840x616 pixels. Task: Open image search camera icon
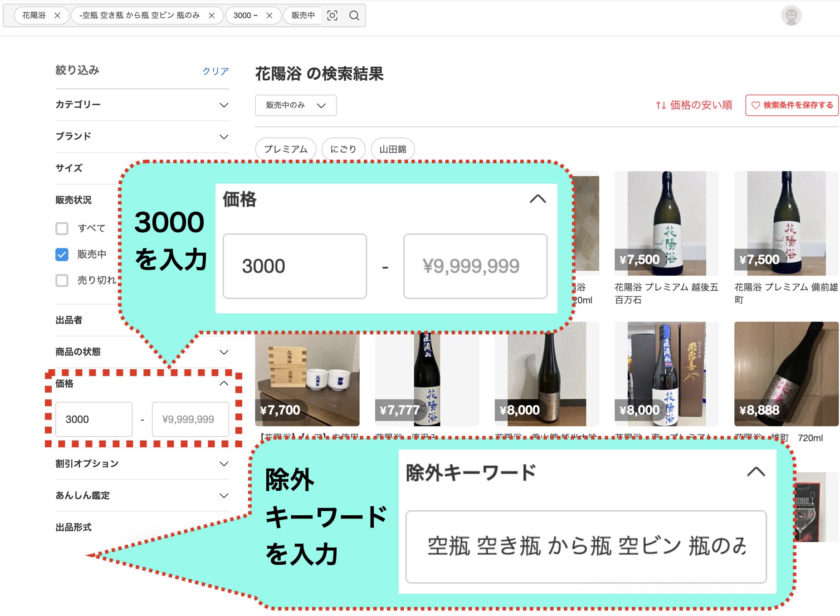332,15
